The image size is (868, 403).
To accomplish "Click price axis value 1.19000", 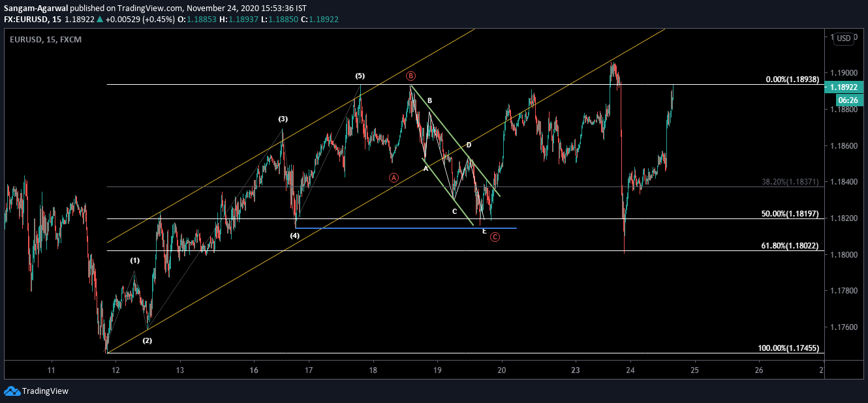I will click(x=843, y=72).
